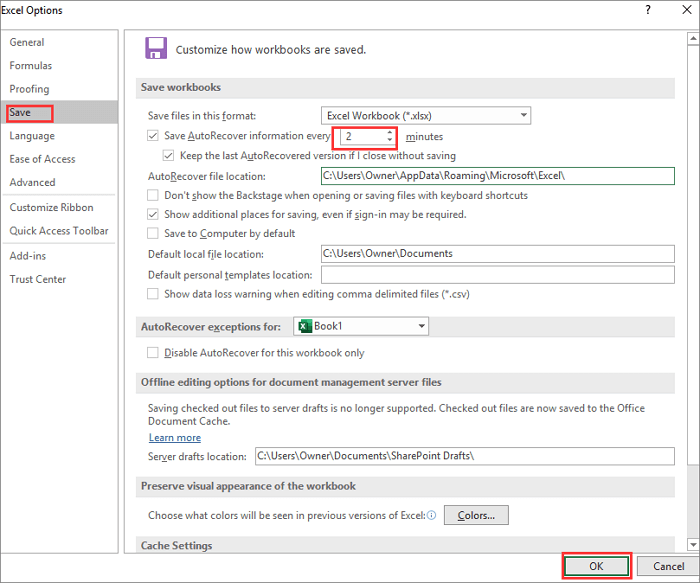The width and height of the screenshot is (700, 583).
Task: Increase AutoRecover minutes with the up arrow
Action: [390, 132]
